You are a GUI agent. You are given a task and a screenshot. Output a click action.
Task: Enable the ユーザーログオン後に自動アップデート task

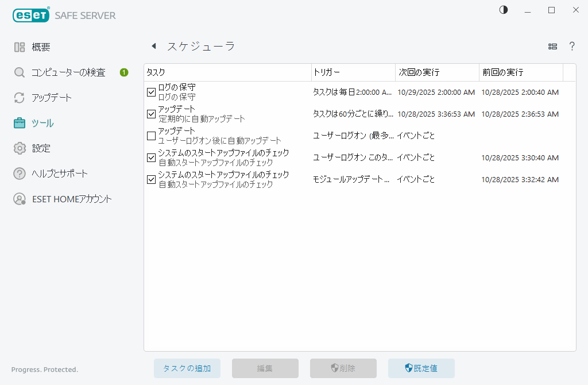click(x=151, y=135)
